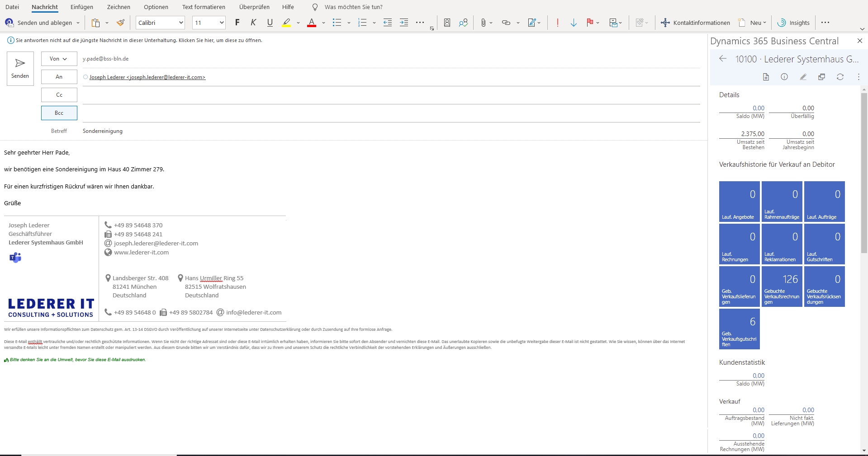Click the An recipients button
The height and width of the screenshot is (456, 868).
pyautogui.click(x=59, y=77)
